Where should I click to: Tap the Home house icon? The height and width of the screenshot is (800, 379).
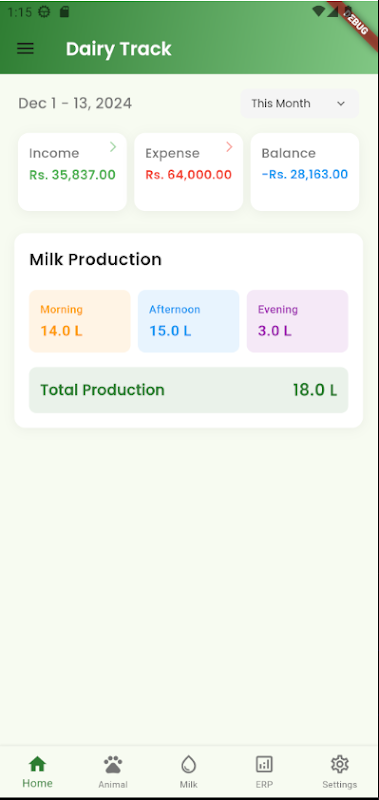click(37, 764)
